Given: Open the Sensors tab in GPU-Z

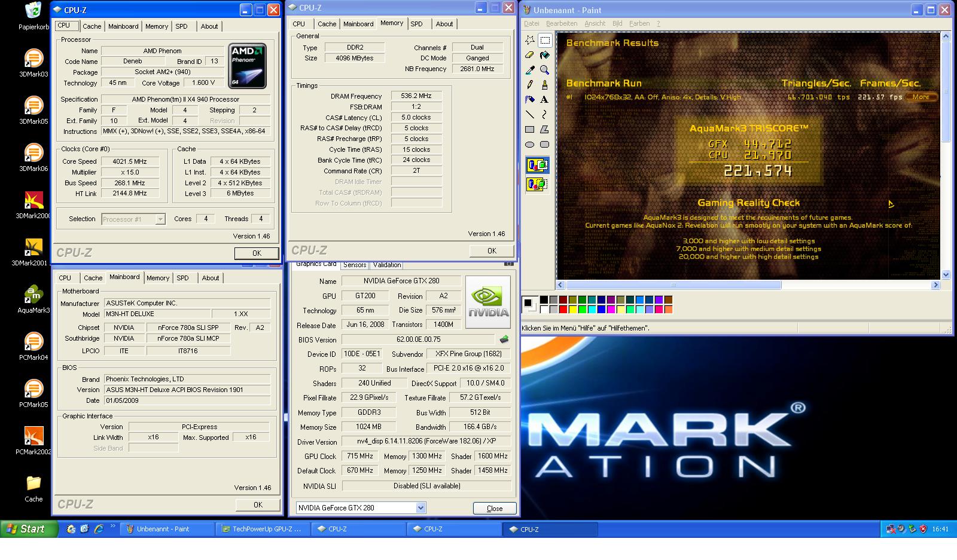Looking at the screenshot, I should (x=355, y=265).
